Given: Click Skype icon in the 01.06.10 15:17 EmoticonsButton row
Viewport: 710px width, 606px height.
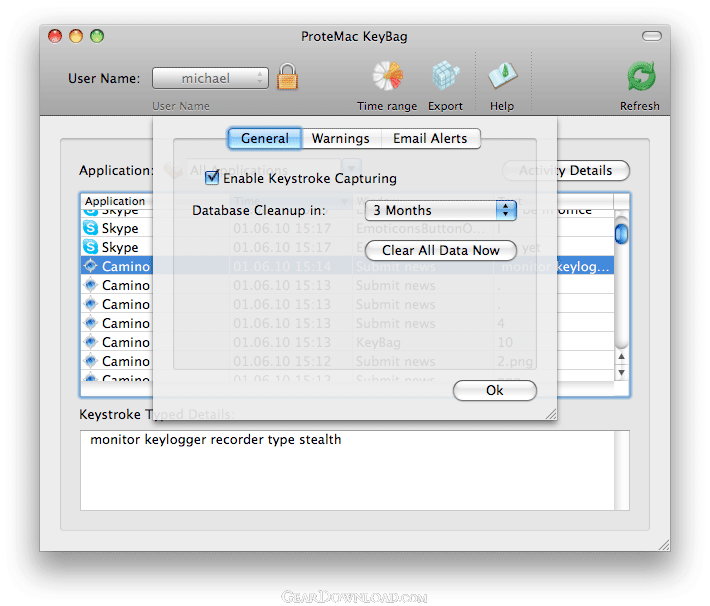Looking at the screenshot, I should click(91, 228).
